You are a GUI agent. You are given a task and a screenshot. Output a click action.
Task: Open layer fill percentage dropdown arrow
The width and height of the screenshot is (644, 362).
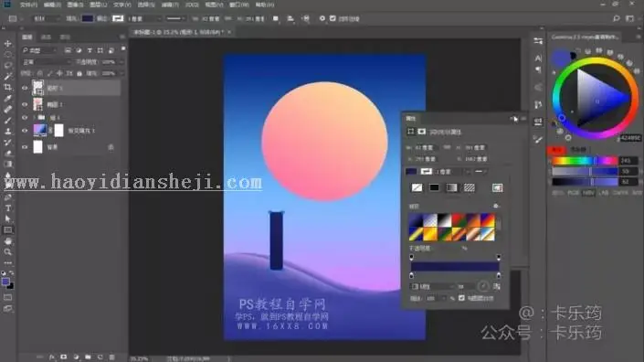point(121,73)
